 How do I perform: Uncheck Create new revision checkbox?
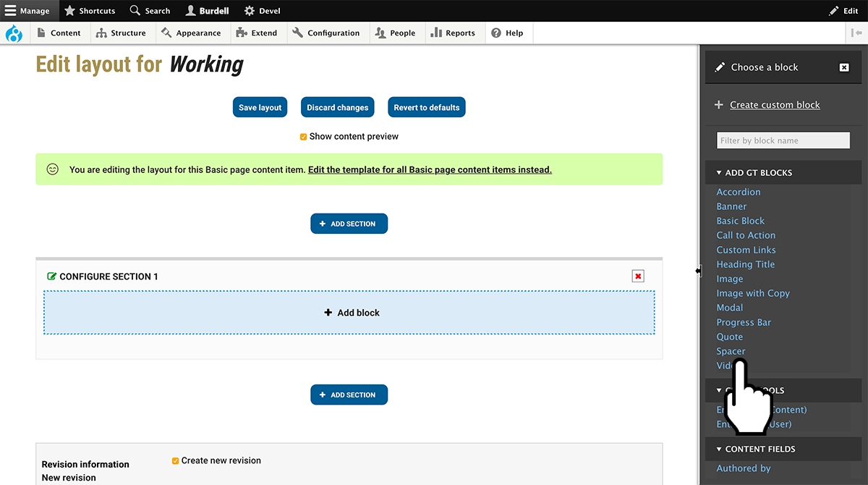click(176, 460)
